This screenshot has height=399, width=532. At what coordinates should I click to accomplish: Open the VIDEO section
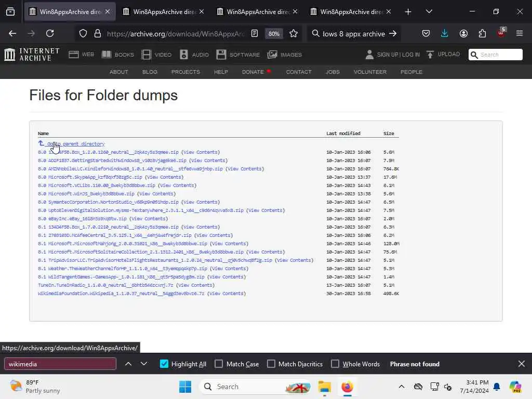tap(156, 55)
